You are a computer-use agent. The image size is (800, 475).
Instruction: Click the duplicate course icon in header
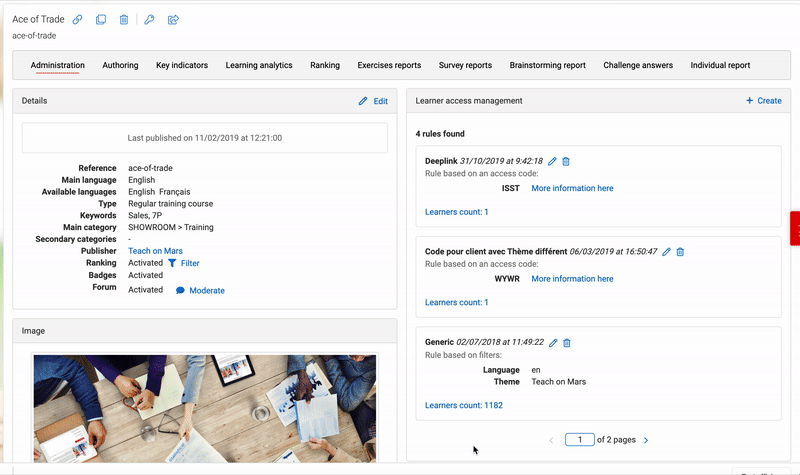pyautogui.click(x=101, y=19)
